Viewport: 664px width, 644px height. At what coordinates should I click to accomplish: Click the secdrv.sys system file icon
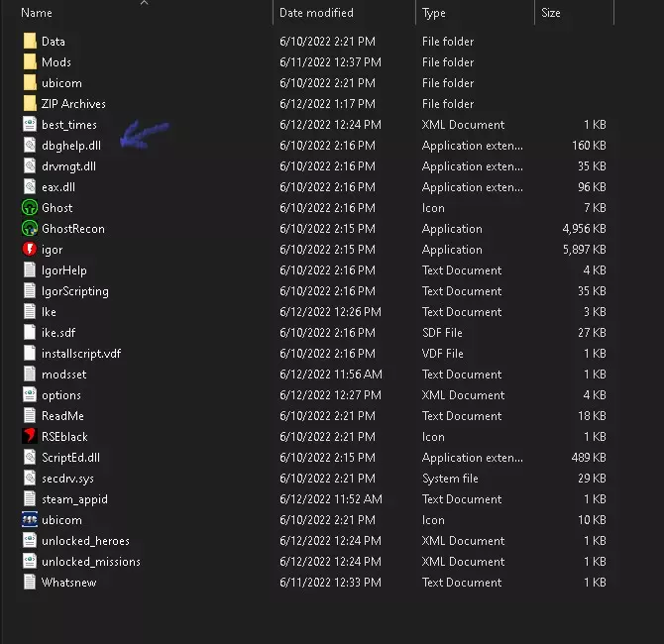pos(30,478)
